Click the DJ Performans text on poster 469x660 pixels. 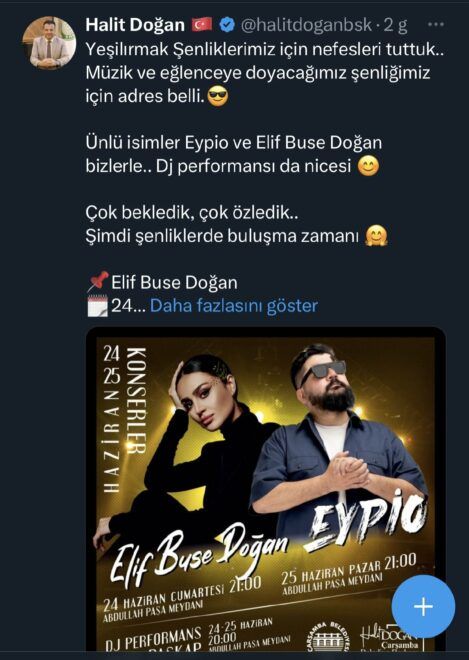click(153, 640)
